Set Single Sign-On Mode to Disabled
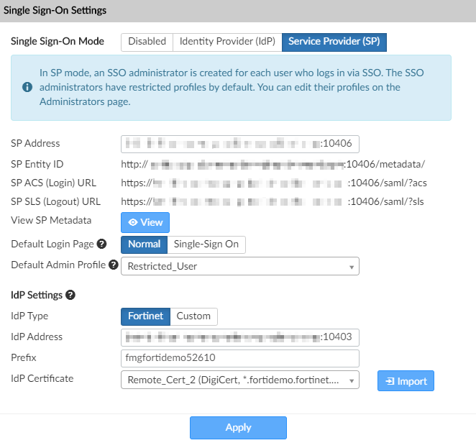Screen dimensions: 476x448 click(x=147, y=42)
